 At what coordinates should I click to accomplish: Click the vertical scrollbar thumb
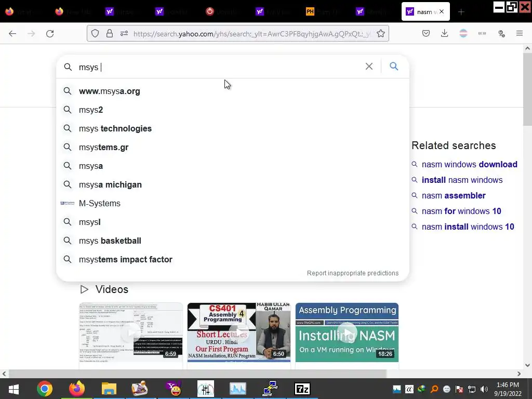pos(527,89)
